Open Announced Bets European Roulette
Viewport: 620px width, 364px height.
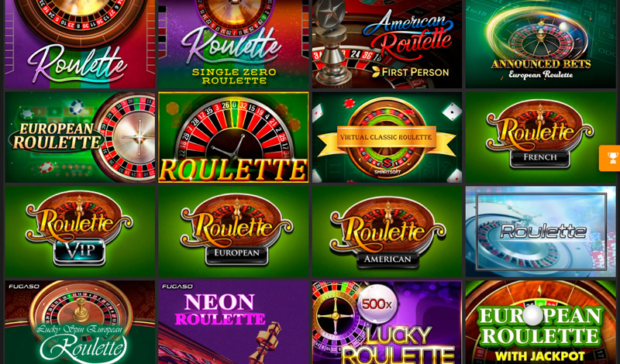click(x=540, y=44)
